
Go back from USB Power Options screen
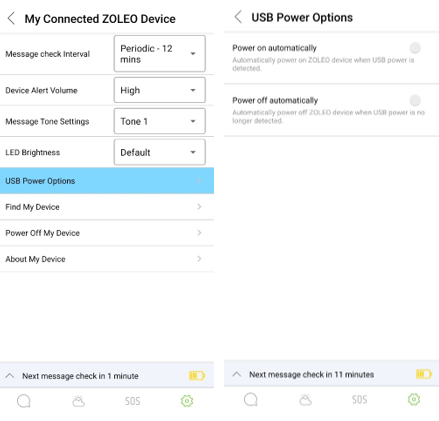point(238,17)
